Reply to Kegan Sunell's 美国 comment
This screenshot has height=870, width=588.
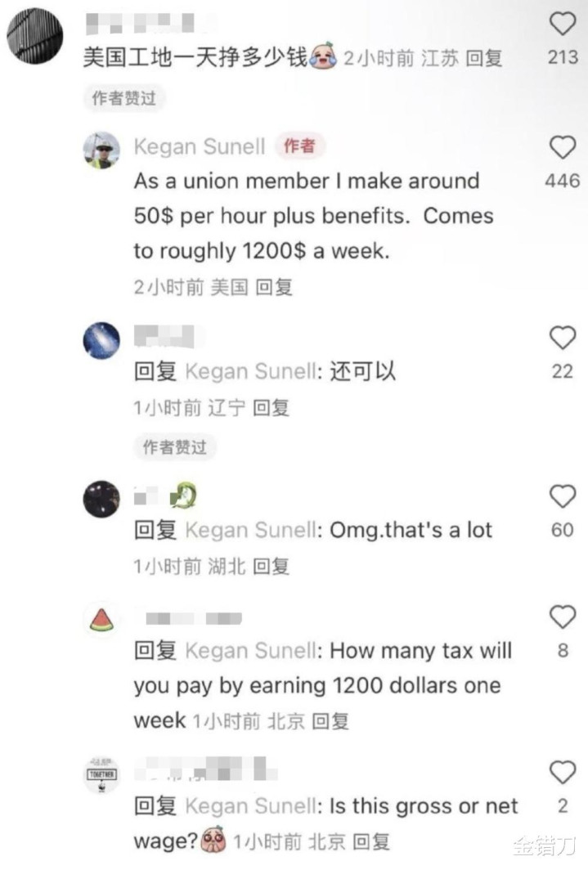tap(274, 288)
